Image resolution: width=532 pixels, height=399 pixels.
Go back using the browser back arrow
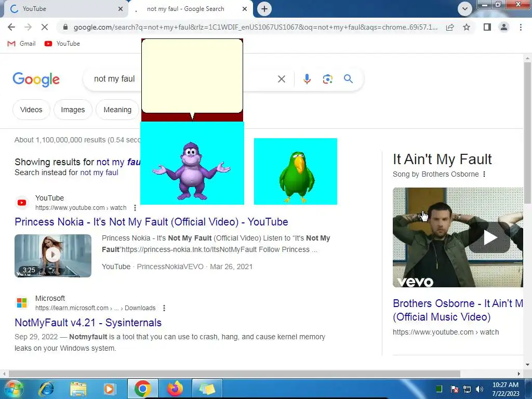pos(11,27)
